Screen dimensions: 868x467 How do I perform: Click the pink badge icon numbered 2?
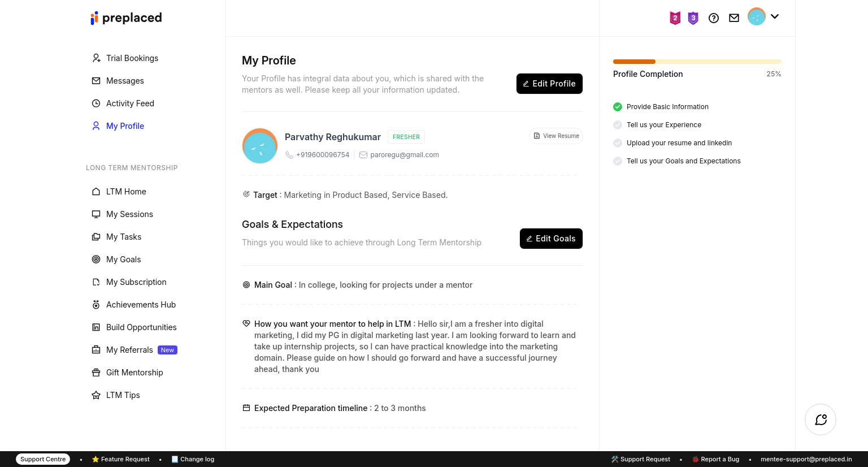point(675,18)
